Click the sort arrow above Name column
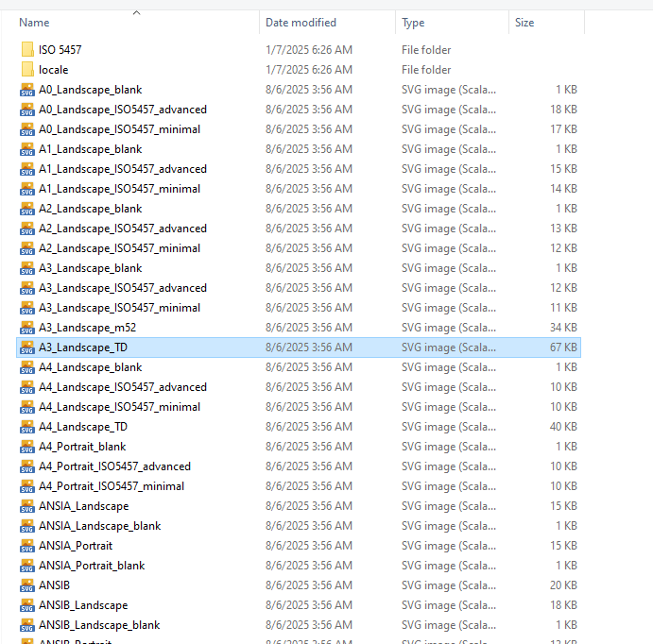653x644 pixels. click(x=136, y=13)
